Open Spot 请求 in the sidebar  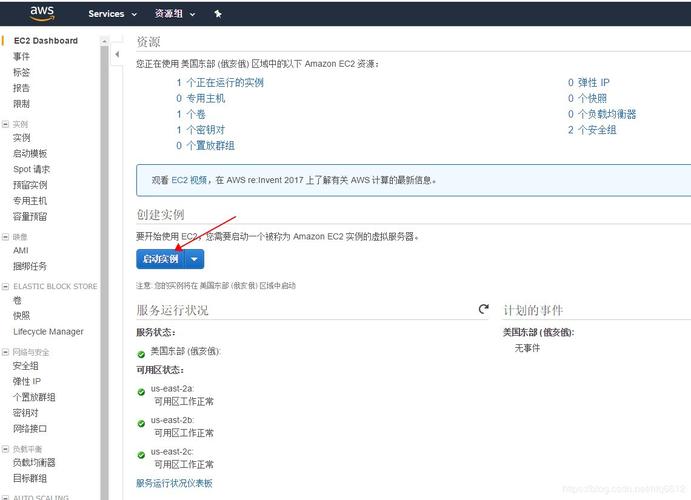[31, 169]
